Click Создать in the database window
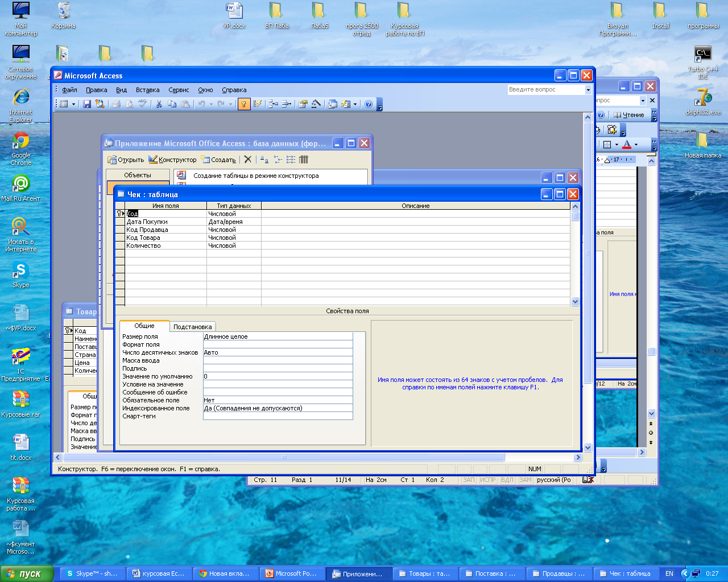 tap(218, 160)
